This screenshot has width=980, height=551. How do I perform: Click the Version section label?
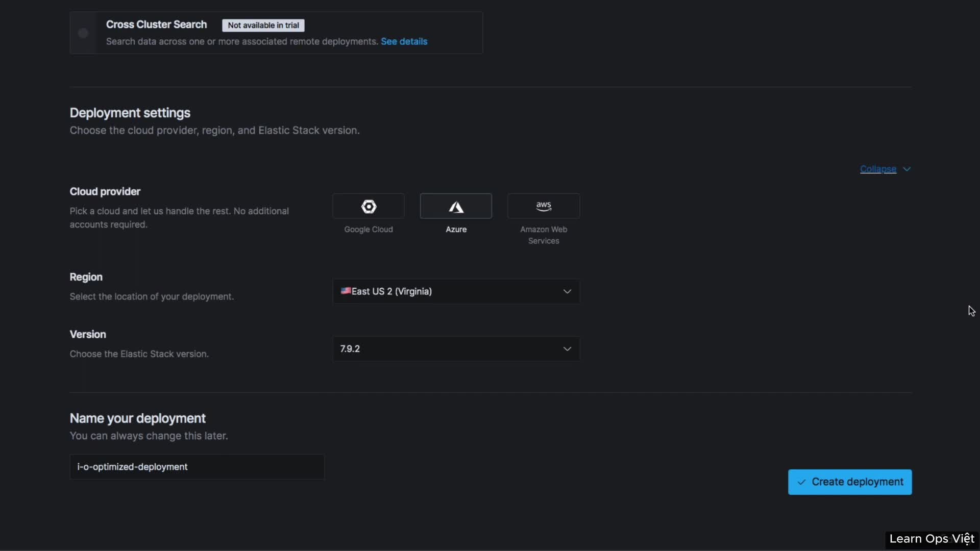pyautogui.click(x=88, y=335)
